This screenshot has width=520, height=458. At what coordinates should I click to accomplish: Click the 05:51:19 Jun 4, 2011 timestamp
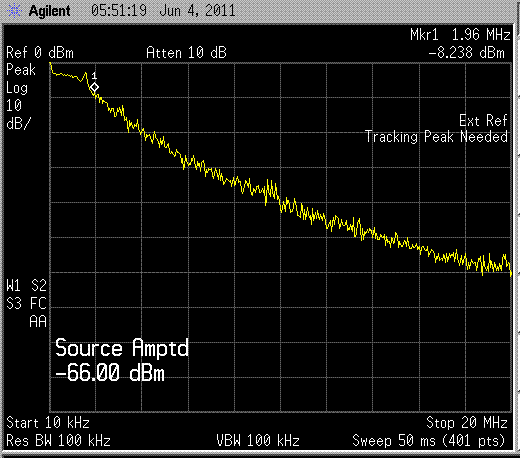click(163, 11)
